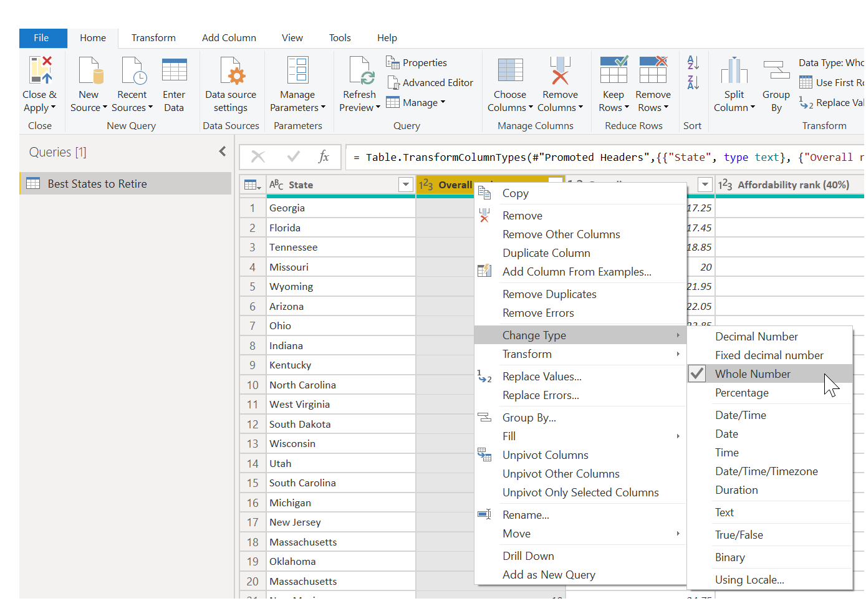
Task: Select the Best States to Retire query
Action: pos(97,184)
